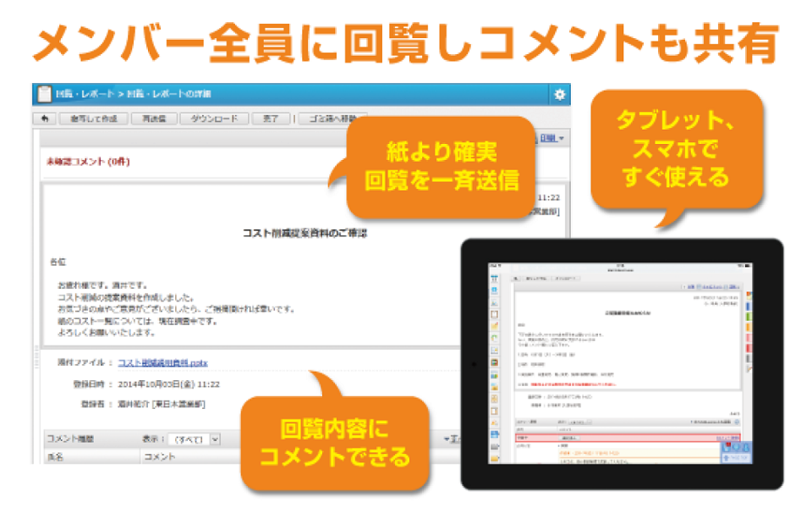Screen dimensions: 812x508
Task: Tap the green color tab on tablet's right edge
Action: [749, 317]
